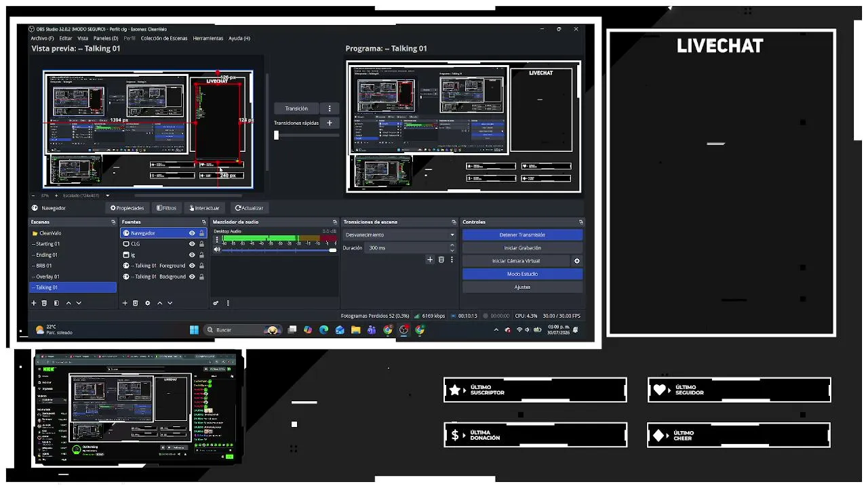The height and width of the screenshot is (488, 868).
Task: Add a new source with Fuentes plus icon
Action: point(125,303)
